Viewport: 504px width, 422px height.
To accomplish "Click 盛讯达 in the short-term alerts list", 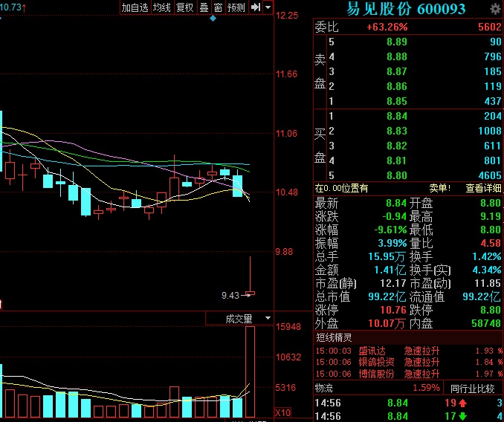I will pos(372,351).
